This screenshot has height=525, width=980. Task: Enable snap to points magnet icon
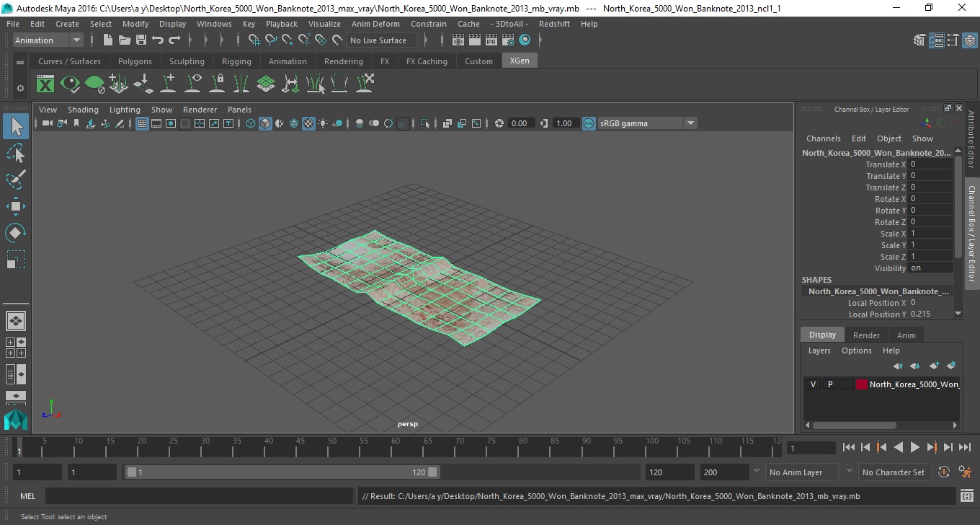pos(288,40)
